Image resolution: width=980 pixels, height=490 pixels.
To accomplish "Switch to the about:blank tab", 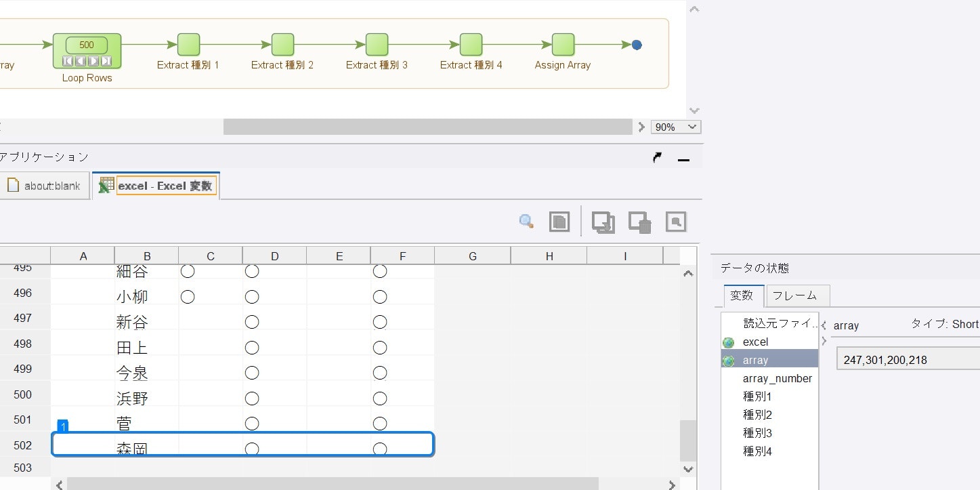I will 44,186.
